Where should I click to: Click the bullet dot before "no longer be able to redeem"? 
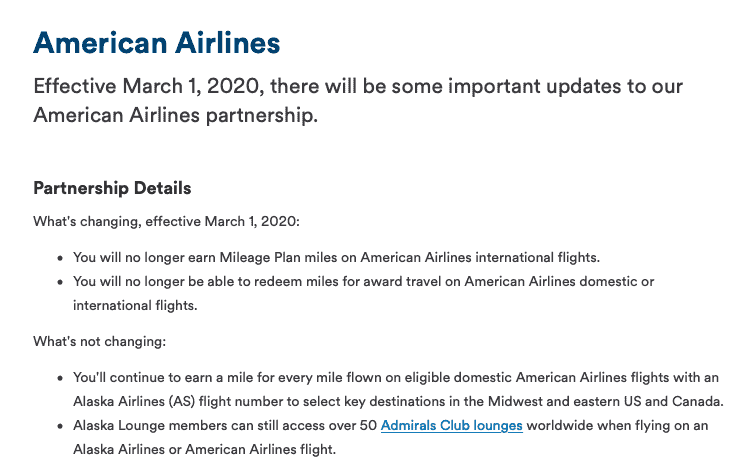pyautogui.click(x=60, y=283)
